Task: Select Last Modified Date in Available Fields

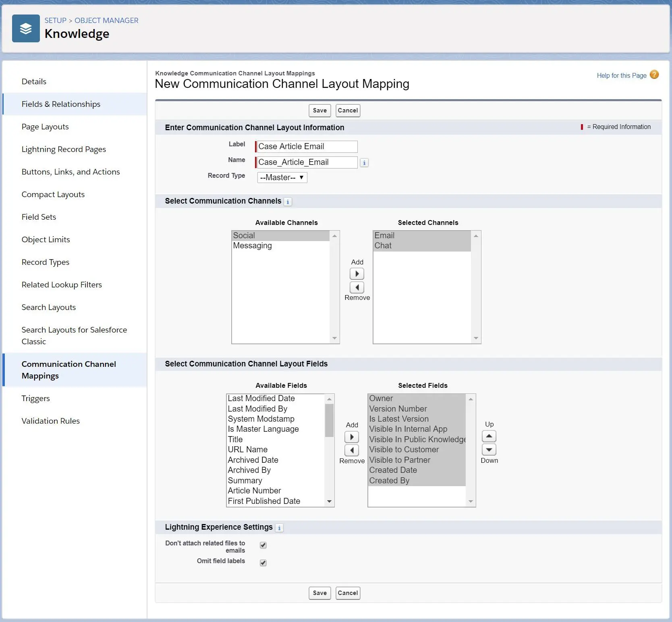Action: pos(276,398)
